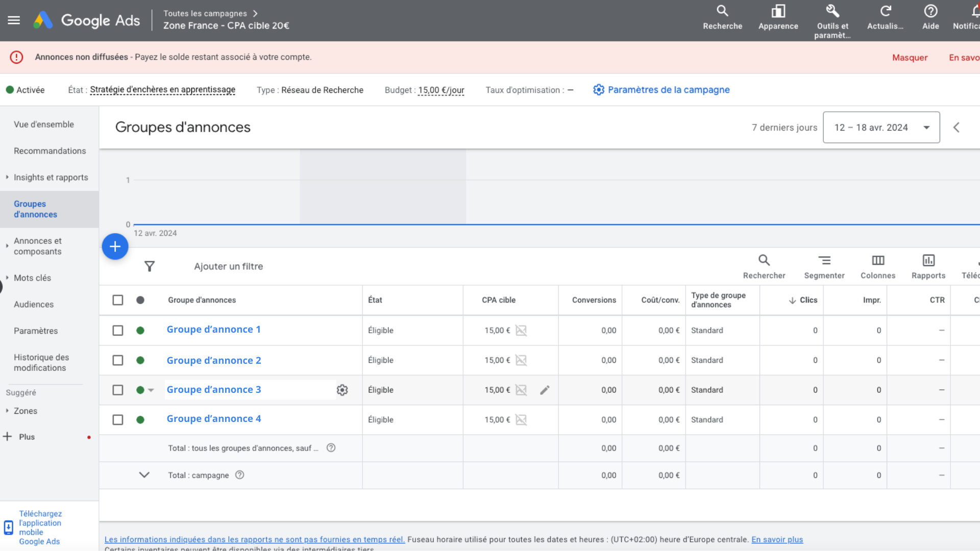
Task: Click the Ajouter un filtre field
Action: [229, 266]
